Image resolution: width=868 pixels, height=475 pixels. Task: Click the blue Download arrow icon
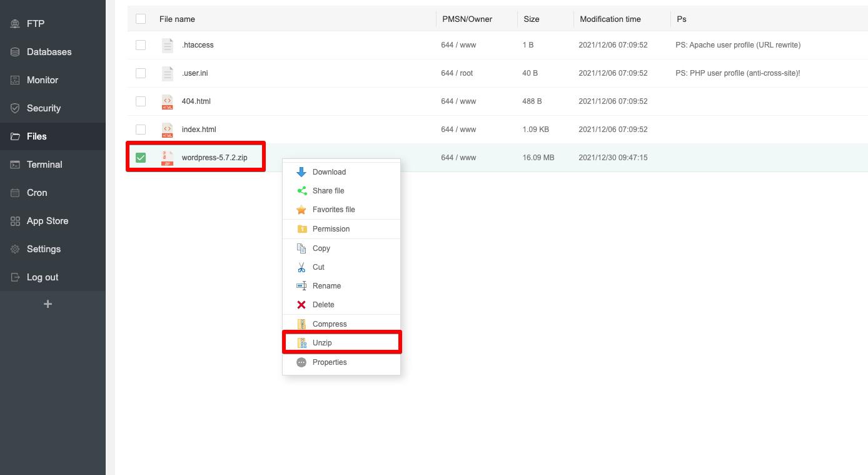pos(301,172)
